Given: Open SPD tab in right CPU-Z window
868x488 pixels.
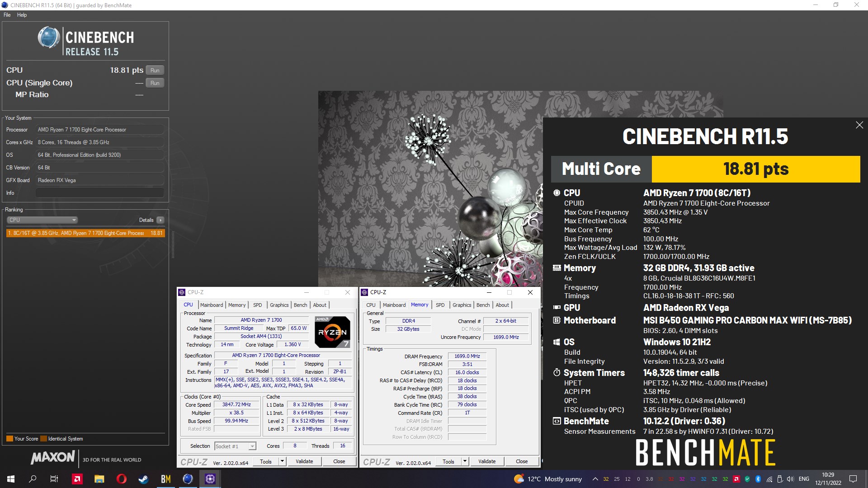Looking at the screenshot, I should point(440,305).
